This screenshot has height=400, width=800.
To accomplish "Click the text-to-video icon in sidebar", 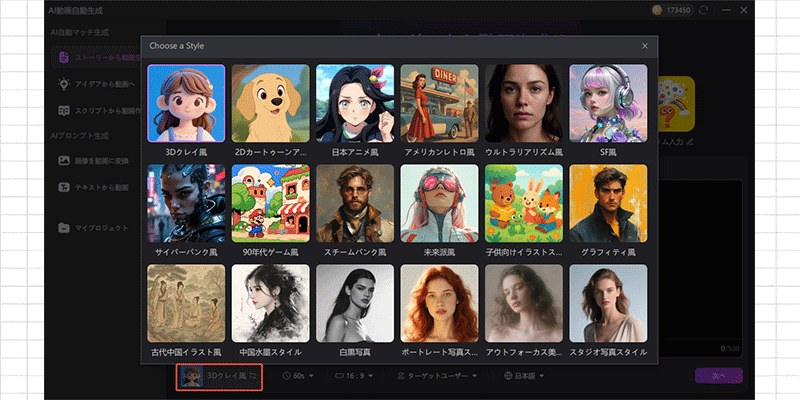I will click(64, 187).
